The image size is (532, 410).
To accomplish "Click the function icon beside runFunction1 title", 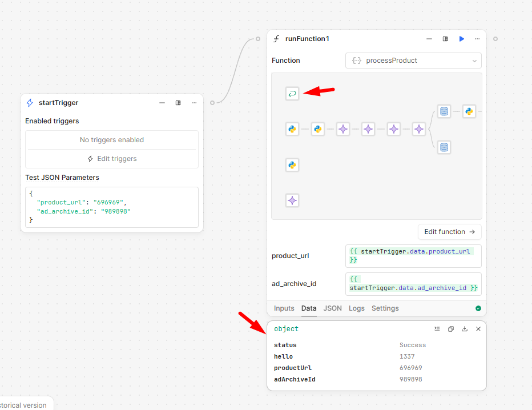I will click(x=276, y=39).
